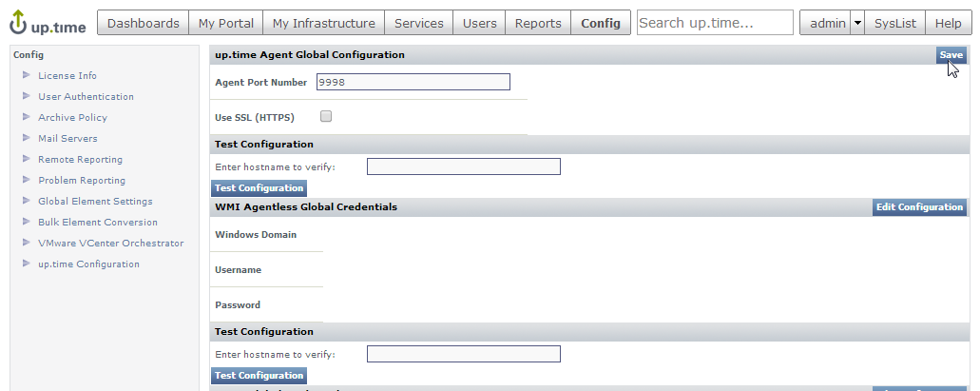Click the agent hostname to verify field
Image resolution: width=980 pixels, height=391 pixels.
coord(463,166)
